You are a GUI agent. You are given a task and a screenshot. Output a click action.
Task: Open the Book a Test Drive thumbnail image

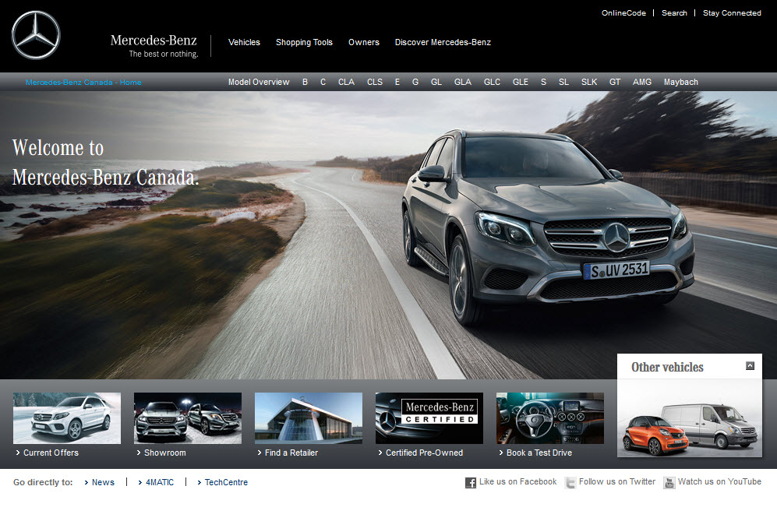click(x=550, y=418)
